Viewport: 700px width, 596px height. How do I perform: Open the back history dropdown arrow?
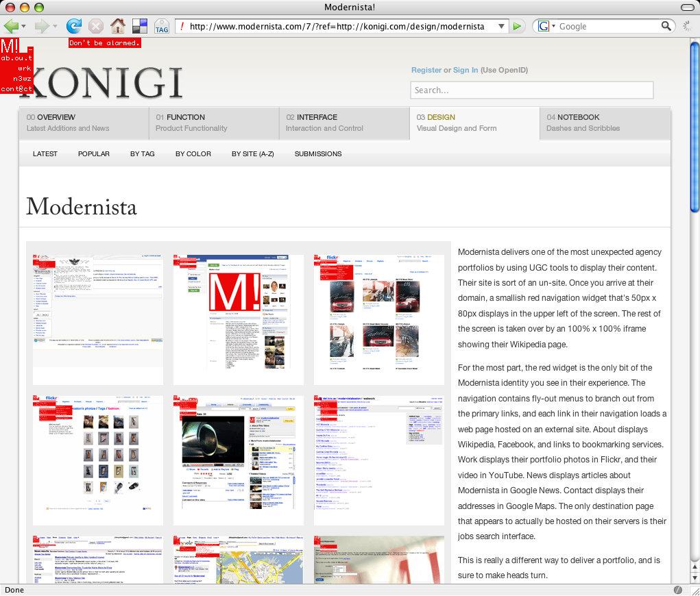[24, 26]
